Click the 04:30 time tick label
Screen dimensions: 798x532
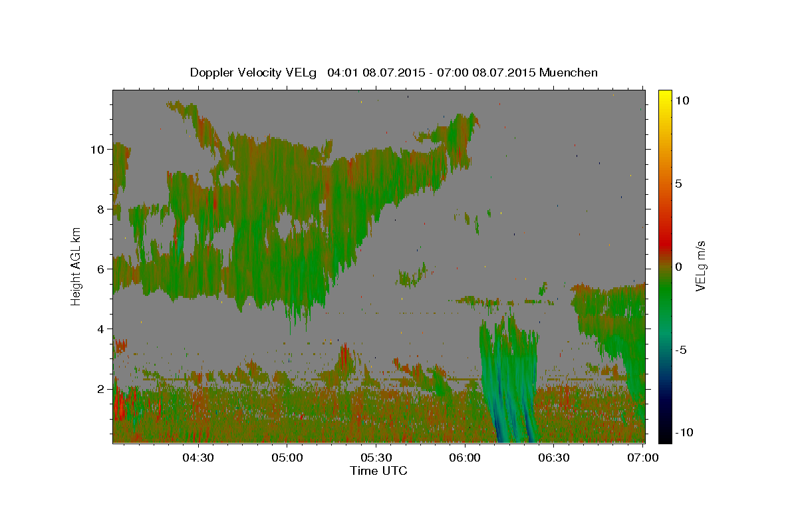point(198,458)
